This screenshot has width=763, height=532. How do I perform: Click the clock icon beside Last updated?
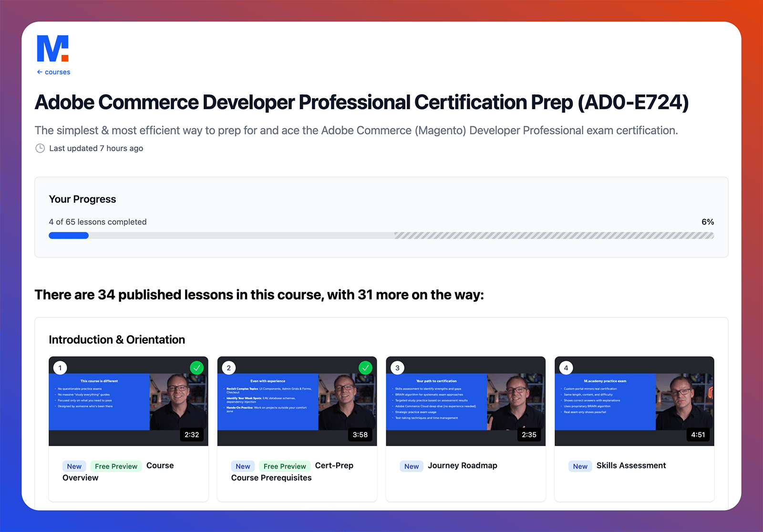(40, 148)
